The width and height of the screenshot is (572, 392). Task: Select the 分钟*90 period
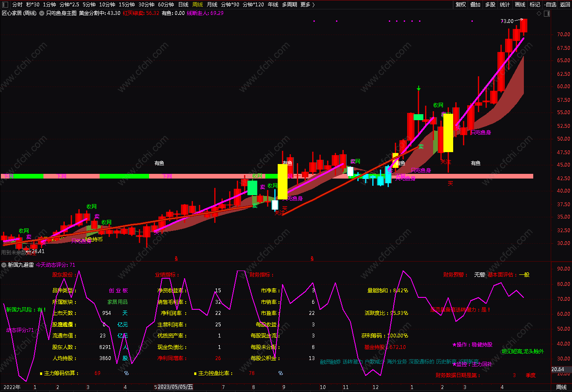pyautogui.click(x=230, y=4)
